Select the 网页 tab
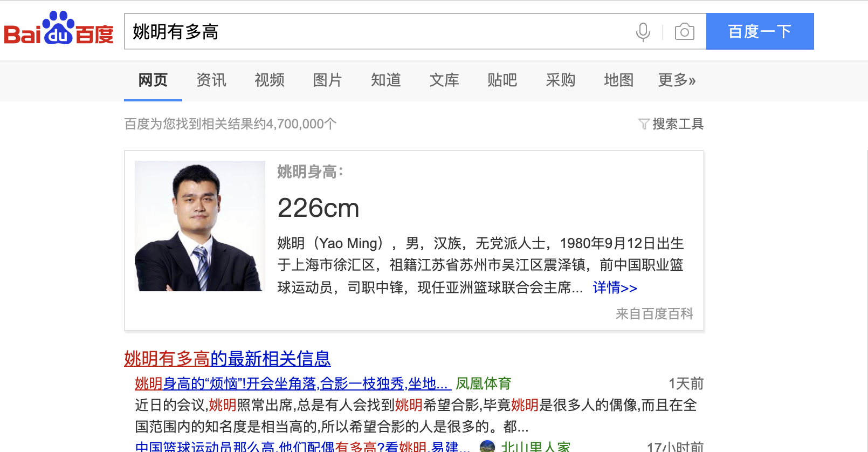The width and height of the screenshot is (868, 452). click(153, 80)
